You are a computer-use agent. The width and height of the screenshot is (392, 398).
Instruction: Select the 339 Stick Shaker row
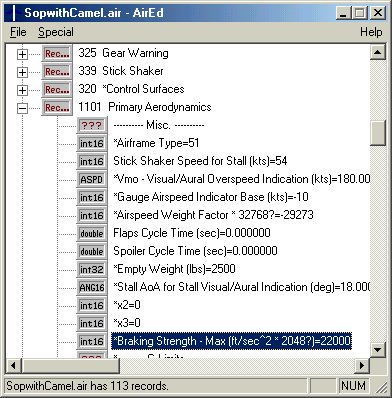(x=121, y=71)
